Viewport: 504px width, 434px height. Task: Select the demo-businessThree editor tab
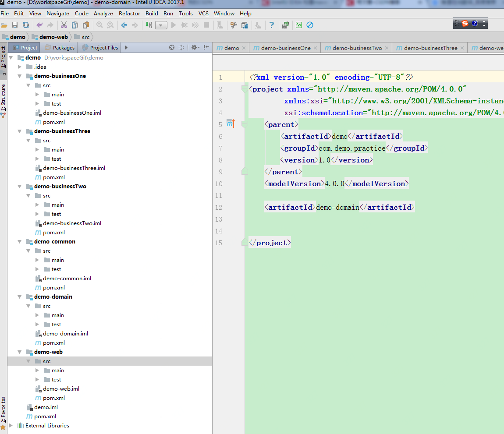431,48
